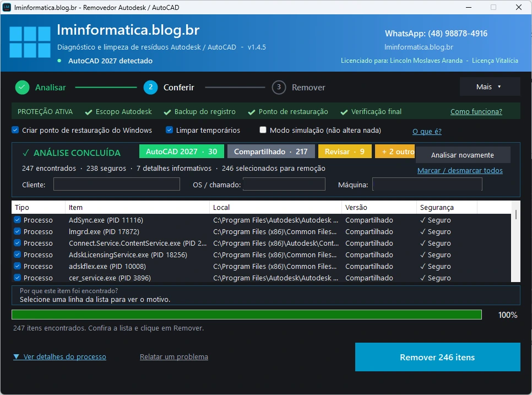Screen dimensions: 532x395
Task: Click Marcar / desmarcar todos link
Action: point(460,170)
